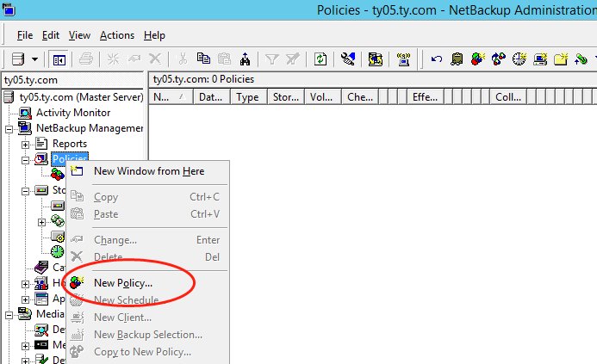Click the Clear Filter crossed-funnel icon
Viewport: 597px width, 364px height.
(292, 59)
